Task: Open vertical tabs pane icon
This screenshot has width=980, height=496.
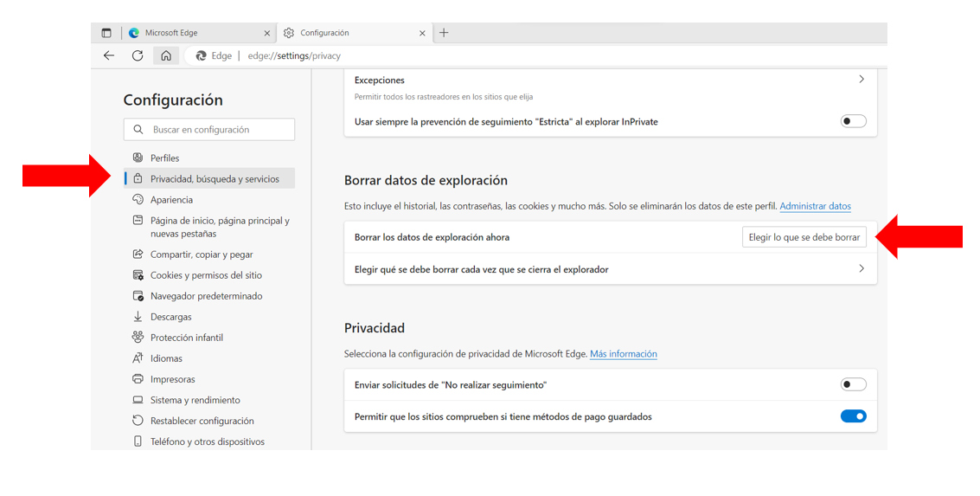Action: (x=106, y=33)
